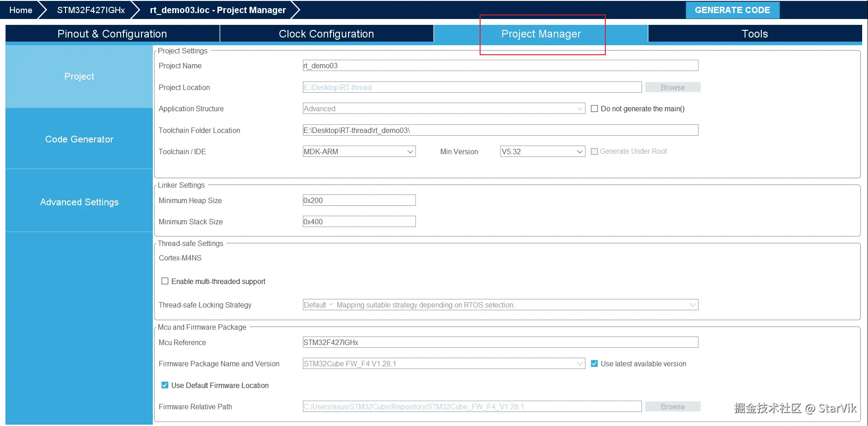Open Thread-safe Locking Strategy dropdown

500,305
